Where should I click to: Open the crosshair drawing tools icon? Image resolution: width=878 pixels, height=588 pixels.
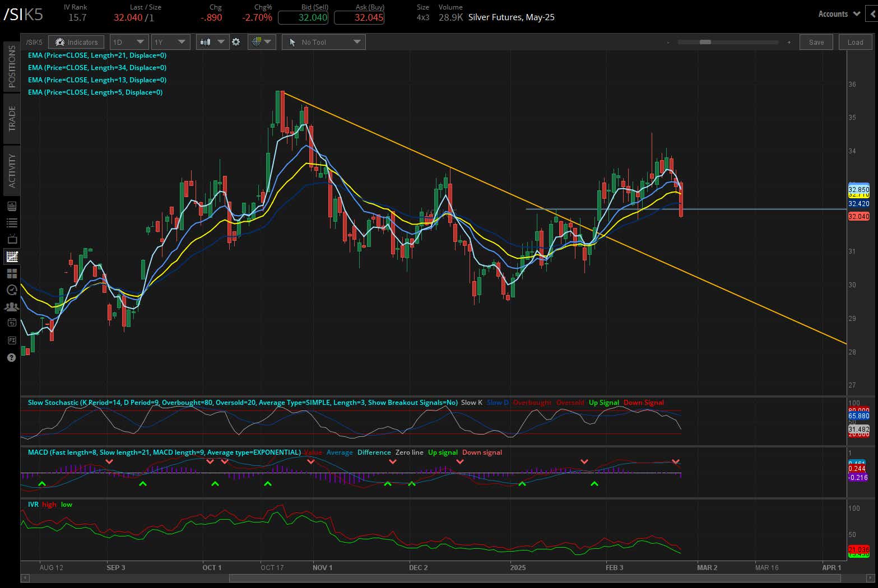[x=257, y=41]
